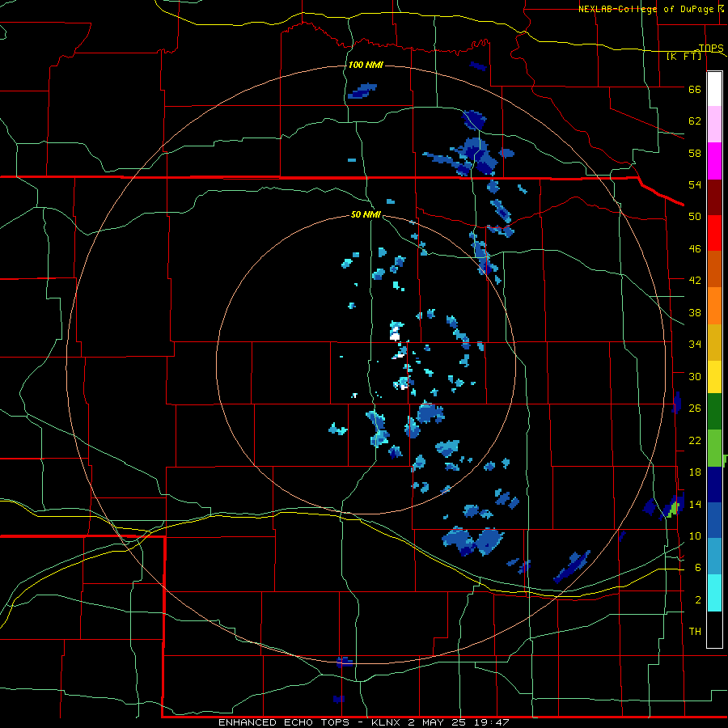Click the 6 legend scale value

click(698, 568)
